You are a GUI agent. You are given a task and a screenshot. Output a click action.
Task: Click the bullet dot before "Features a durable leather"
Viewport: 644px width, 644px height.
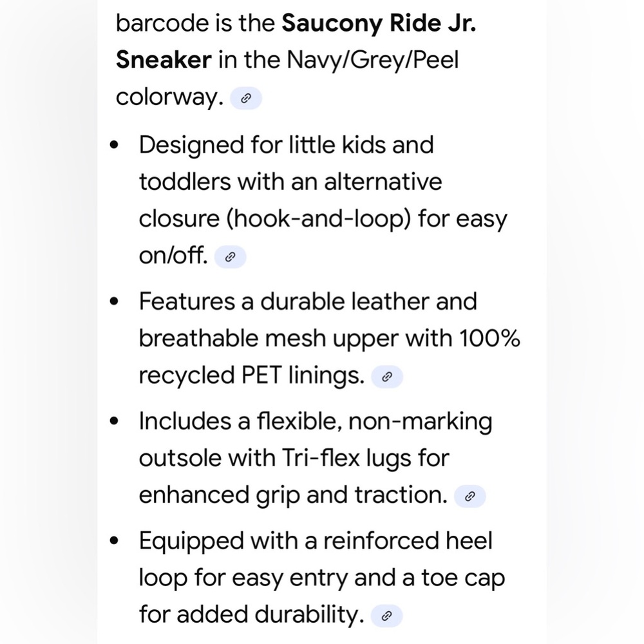(x=114, y=301)
